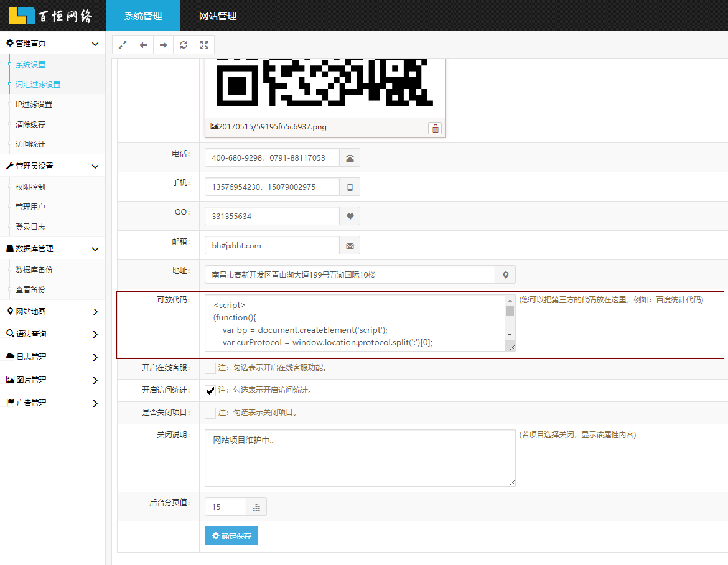The height and width of the screenshot is (565, 728).
Task: Open 查看备份 sidebar link
Action: pyautogui.click(x=30, y=290)
